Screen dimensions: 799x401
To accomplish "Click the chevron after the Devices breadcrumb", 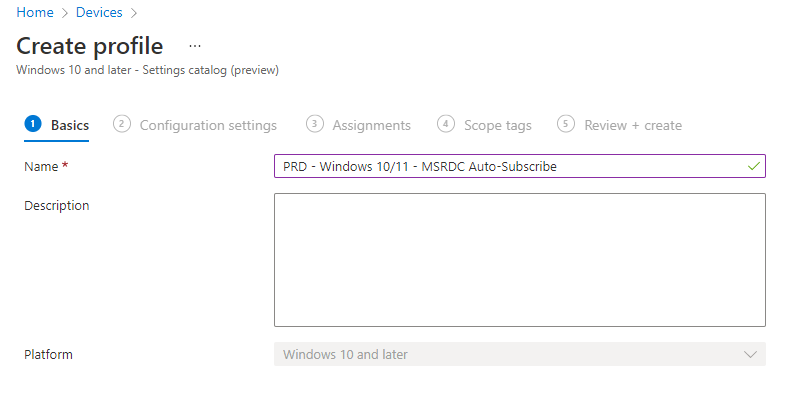I will [x=134, y=13].
